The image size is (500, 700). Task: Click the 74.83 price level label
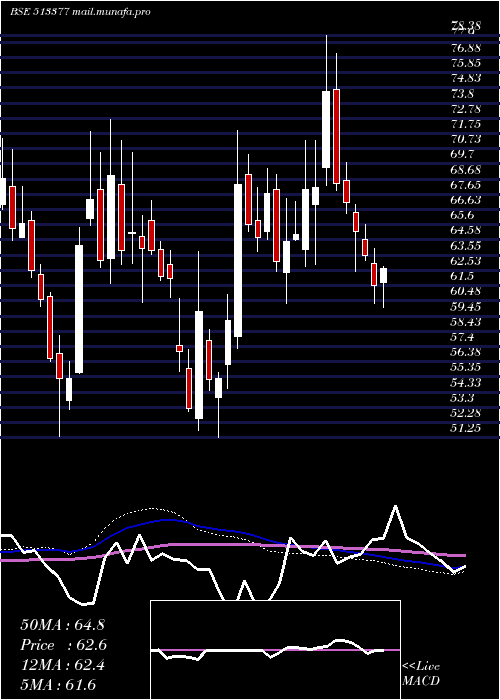(468, 78)
